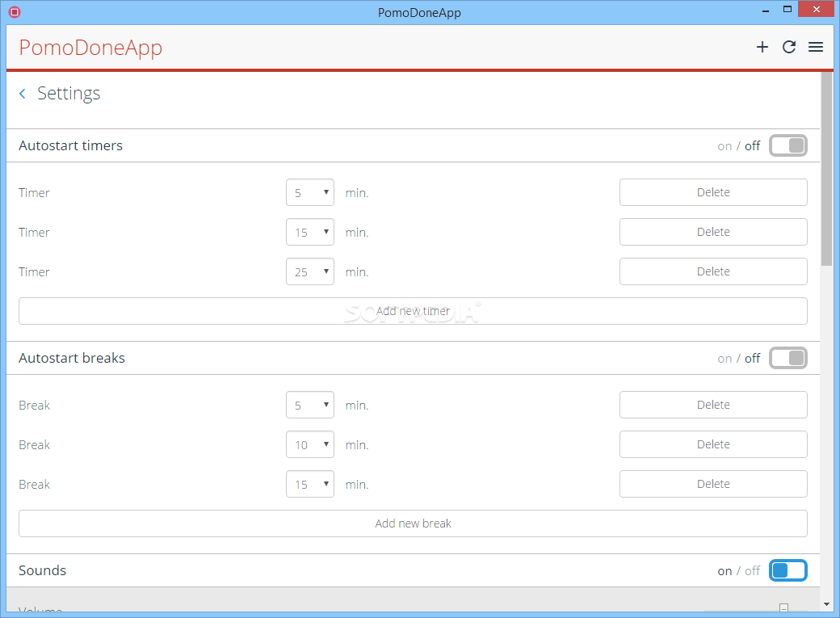Click Add new timer button
Screen dimensions: 840x618
(x=413, y=311)
